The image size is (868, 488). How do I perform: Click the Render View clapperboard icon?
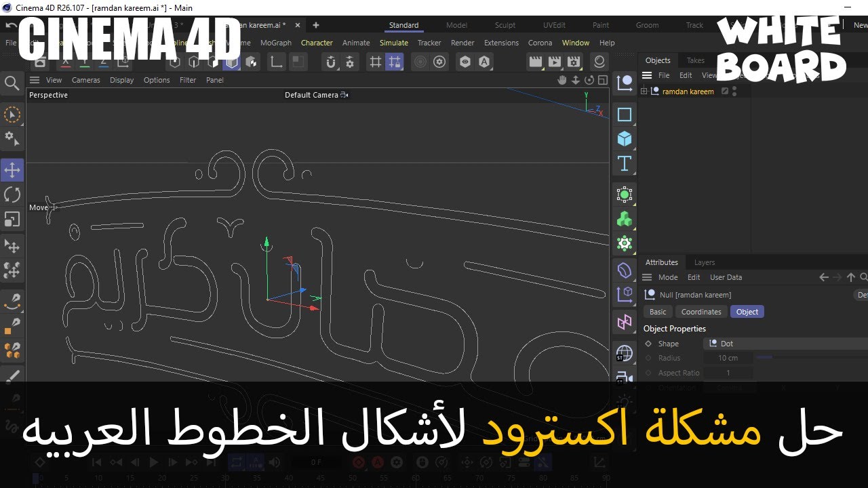coord(536,62)
